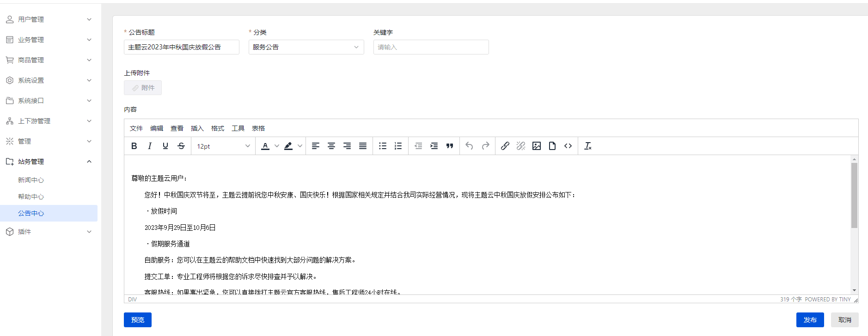Click the new document icon
Viewport: 868px width, 336px height.
pyautogui.click(x=552, y=146)
